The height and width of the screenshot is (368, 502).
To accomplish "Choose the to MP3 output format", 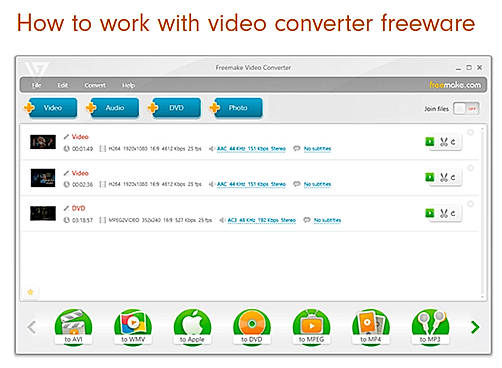I will pyautogui.click(x=430, y=327).
